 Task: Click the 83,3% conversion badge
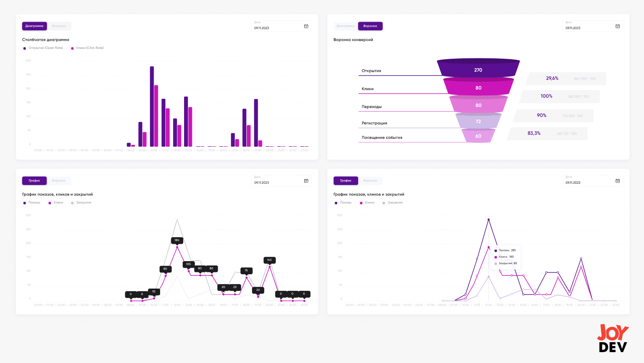pyautogui.click(x=547, y=133)
